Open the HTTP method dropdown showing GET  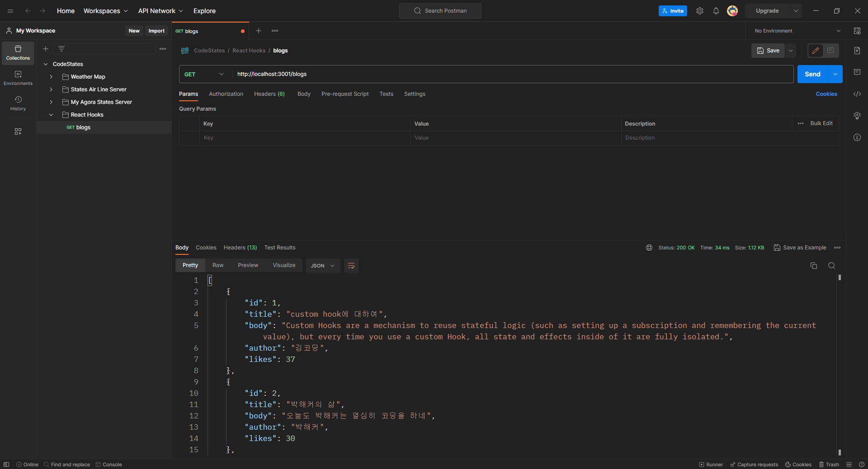pos(203,74)
